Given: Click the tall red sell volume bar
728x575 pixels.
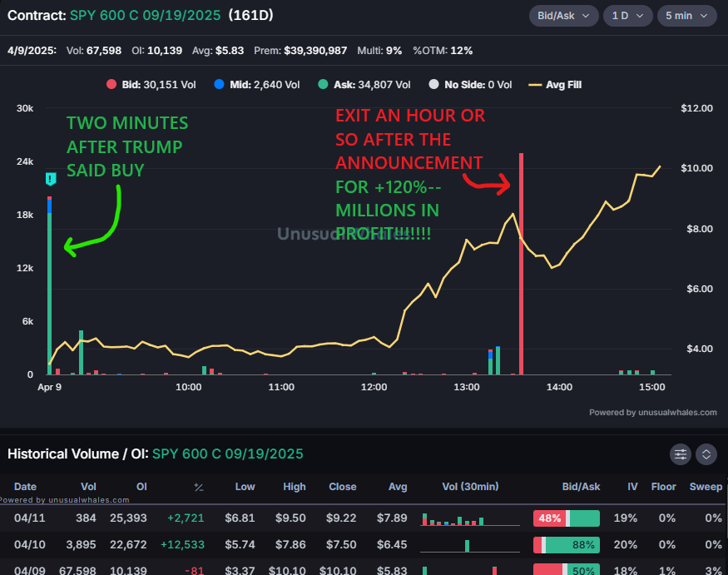Looking at the screenshot, I should [522, 264].
